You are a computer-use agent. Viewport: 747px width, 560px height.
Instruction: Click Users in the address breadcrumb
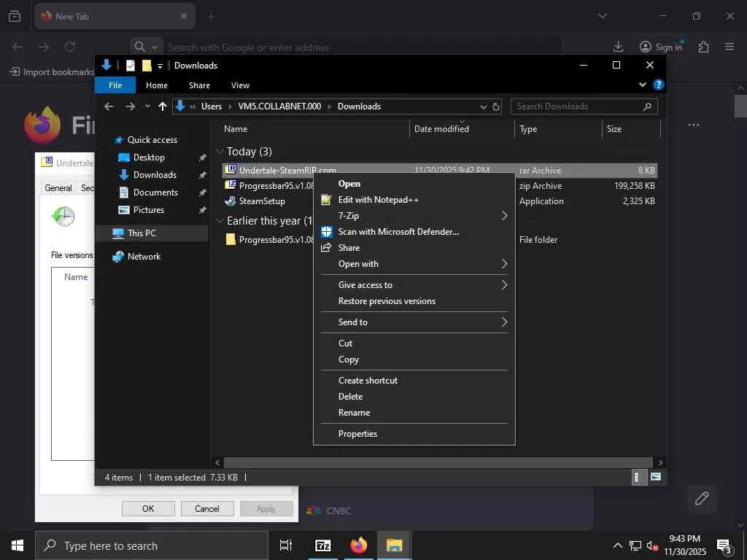[212, 106]
